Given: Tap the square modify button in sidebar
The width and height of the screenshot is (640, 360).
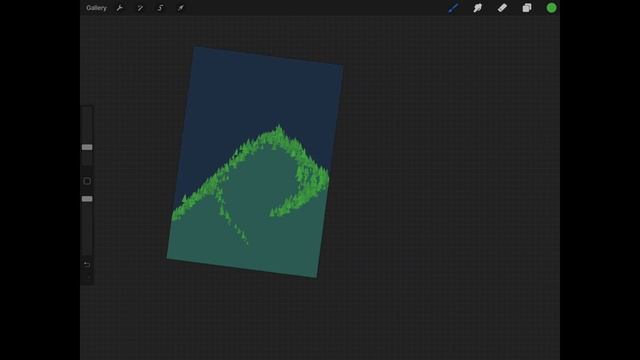Looking at the screenshot, I should point(87,181).
